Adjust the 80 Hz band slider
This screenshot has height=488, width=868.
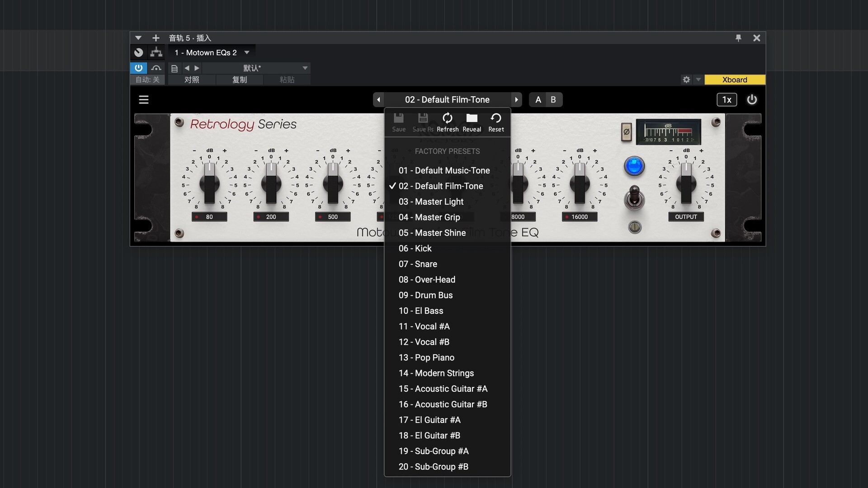point(209,183)
